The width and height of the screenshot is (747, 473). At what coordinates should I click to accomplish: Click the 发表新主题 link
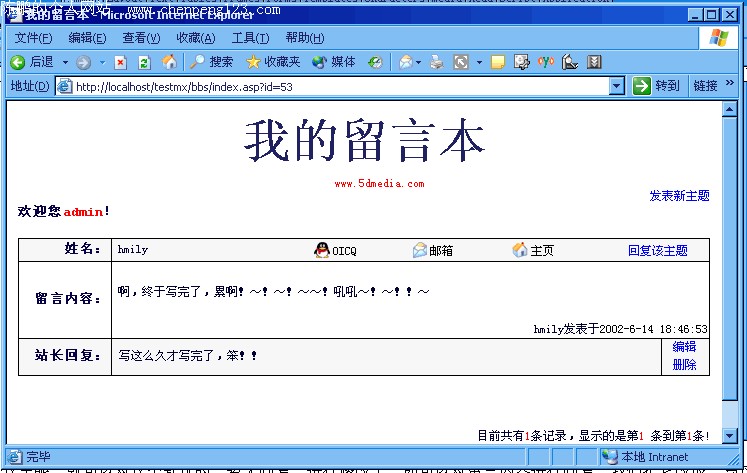pyautogui.click(x=679, y=196)
